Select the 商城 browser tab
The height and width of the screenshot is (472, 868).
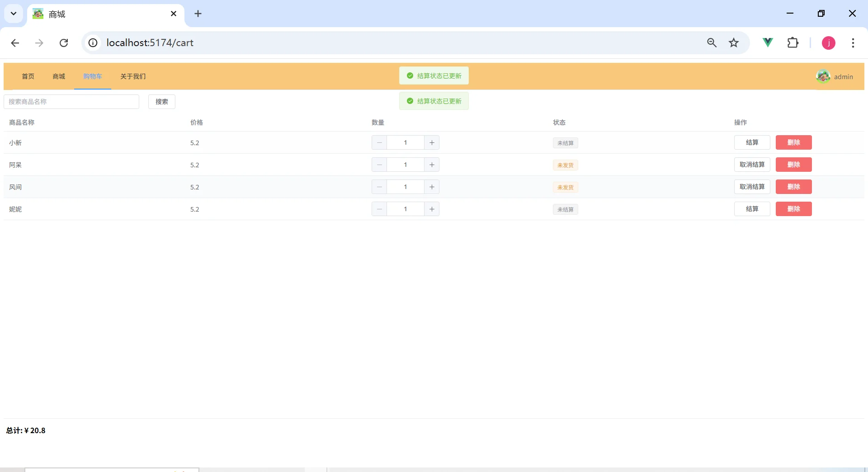pyautogui.click(x=106, y=14)
